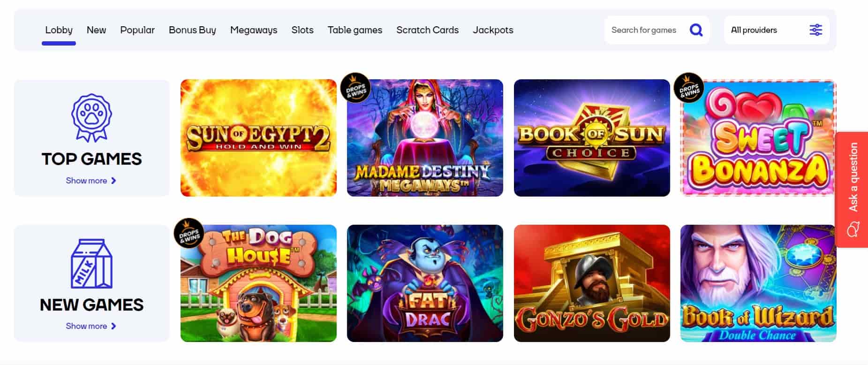Go to the Table games tab
Screen dimensions: 868x365
tap(355, 30)
